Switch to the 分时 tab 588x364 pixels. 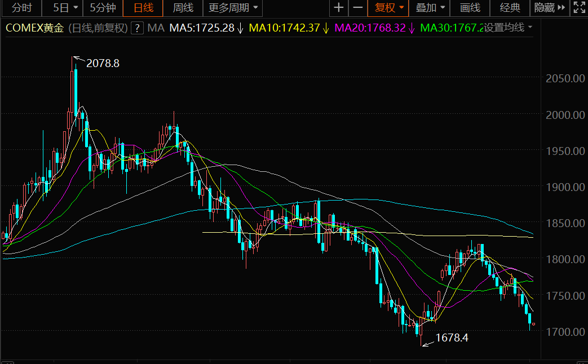[x=22, y=8]
